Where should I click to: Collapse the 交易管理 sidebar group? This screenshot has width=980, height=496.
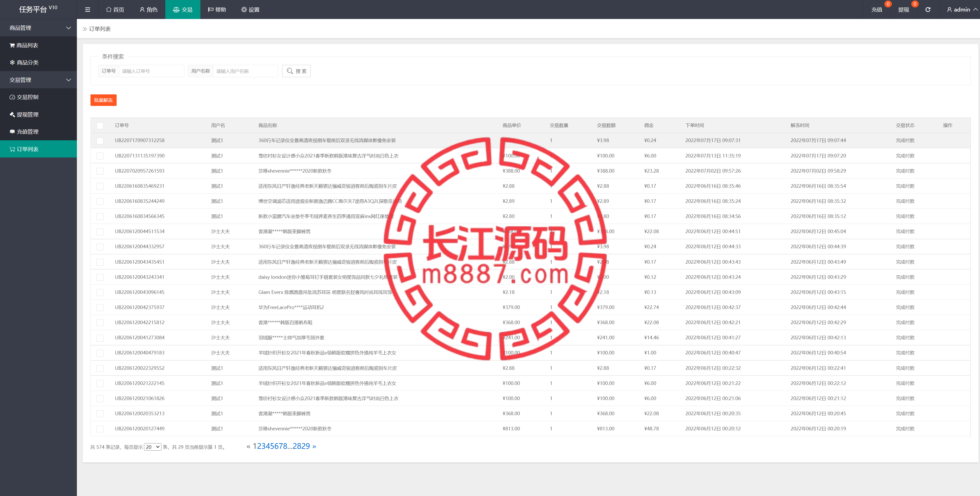(38, 80)
